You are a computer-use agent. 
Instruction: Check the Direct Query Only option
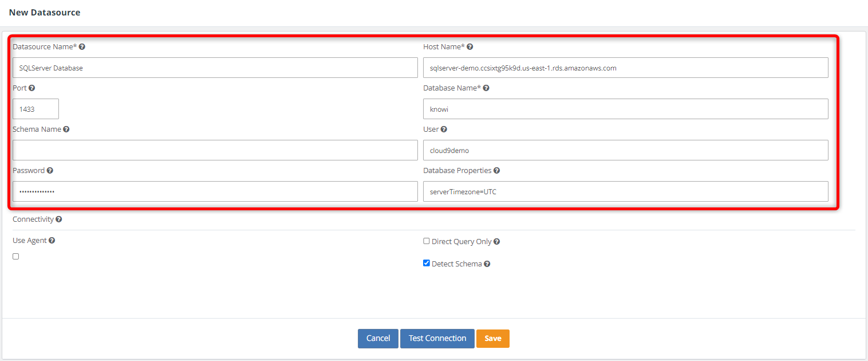coord(426,241)
